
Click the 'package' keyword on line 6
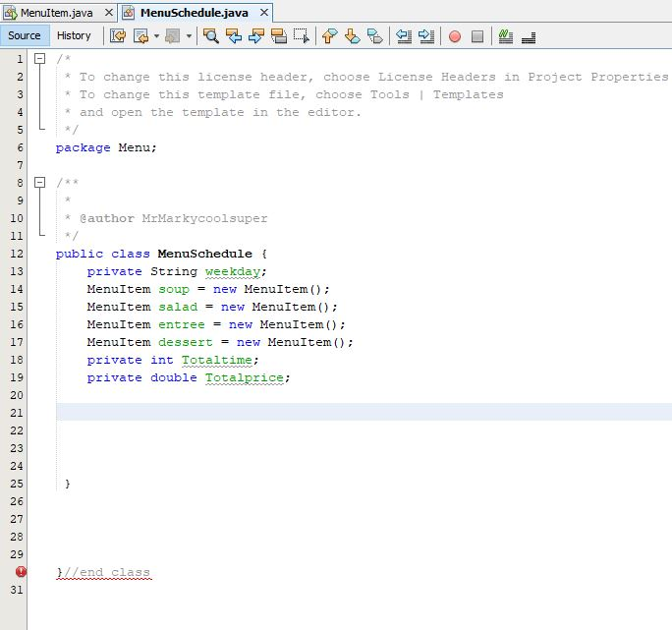tap(84, 148)
